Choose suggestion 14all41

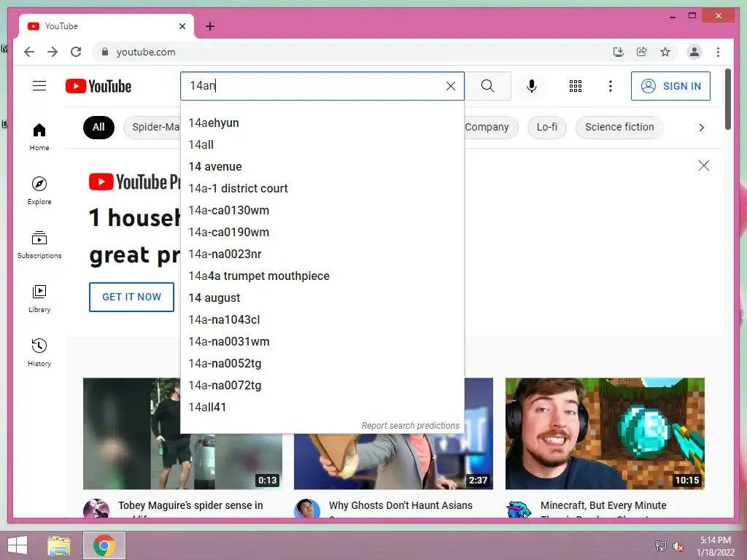tap(322, 408)
